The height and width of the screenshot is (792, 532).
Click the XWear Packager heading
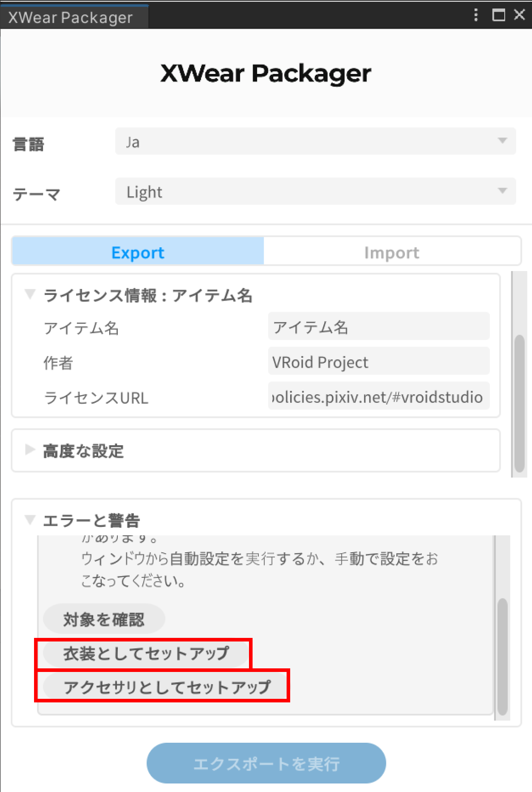coord(266,73)
